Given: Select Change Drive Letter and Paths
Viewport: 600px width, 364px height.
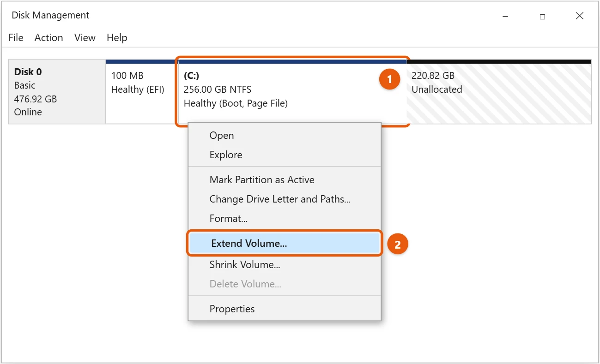Looking at the screenshot, I should click(285, 199).
